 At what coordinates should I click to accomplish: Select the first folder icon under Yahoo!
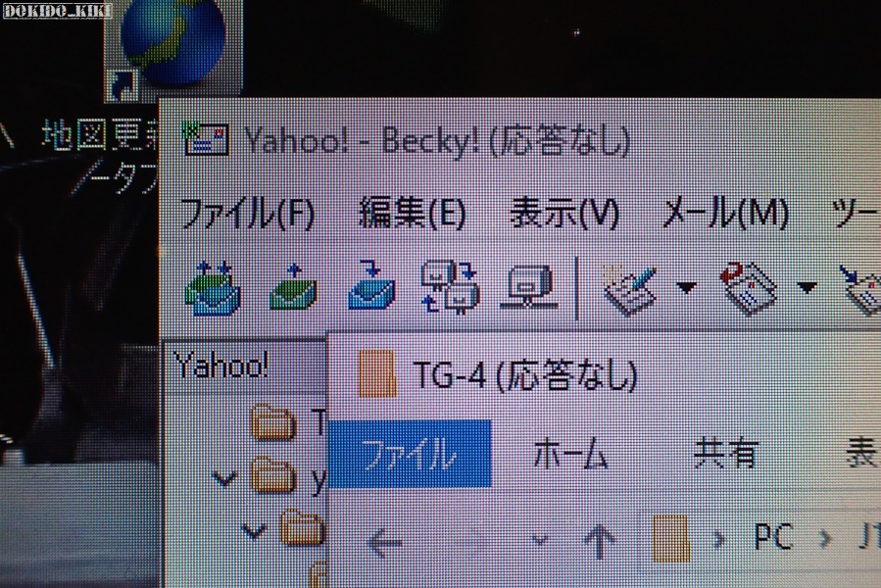click(x=273, y=421)
